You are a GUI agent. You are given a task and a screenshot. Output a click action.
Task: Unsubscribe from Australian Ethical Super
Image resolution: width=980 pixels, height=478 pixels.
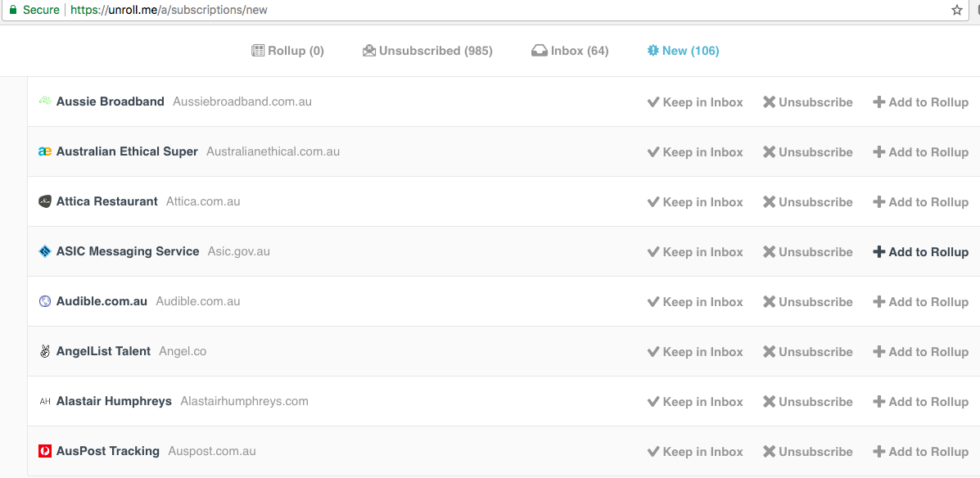tap(807, 152)
